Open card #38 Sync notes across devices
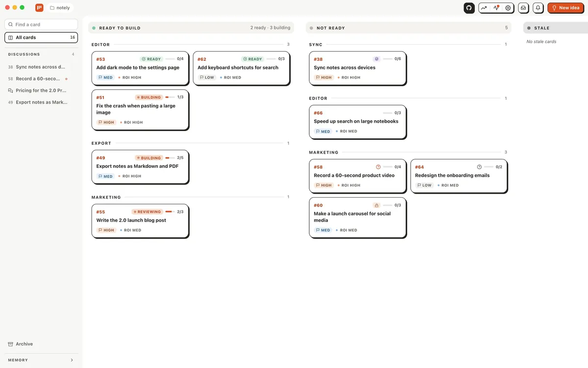The image size is (588, 368). click(357, 68)
